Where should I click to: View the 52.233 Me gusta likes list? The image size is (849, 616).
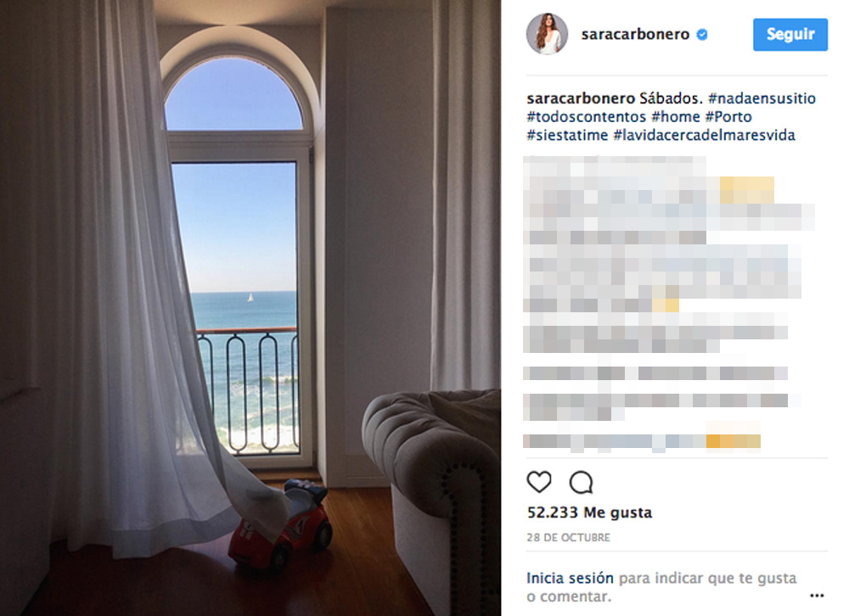[x=590, y=512]
